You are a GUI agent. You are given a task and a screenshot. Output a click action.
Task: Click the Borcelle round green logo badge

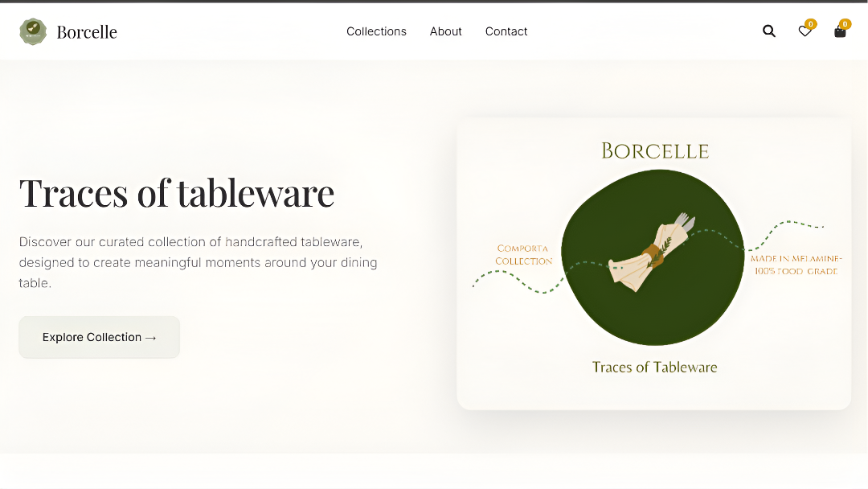[x=33, y=31]
